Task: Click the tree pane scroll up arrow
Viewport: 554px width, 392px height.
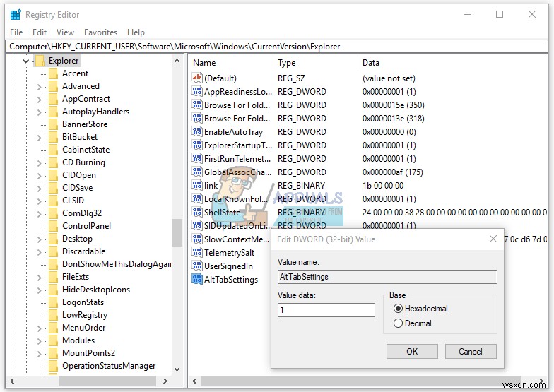Action: point(177,61)
